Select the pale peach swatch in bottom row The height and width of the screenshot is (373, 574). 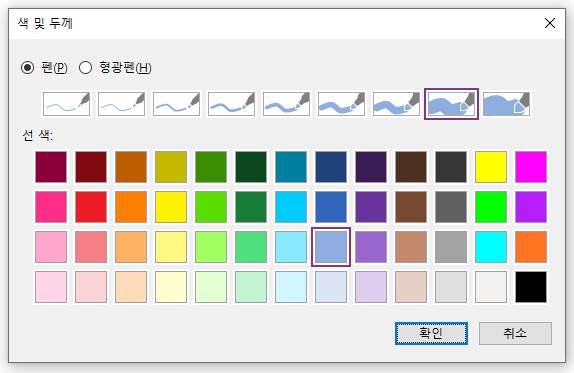point(131,287)
